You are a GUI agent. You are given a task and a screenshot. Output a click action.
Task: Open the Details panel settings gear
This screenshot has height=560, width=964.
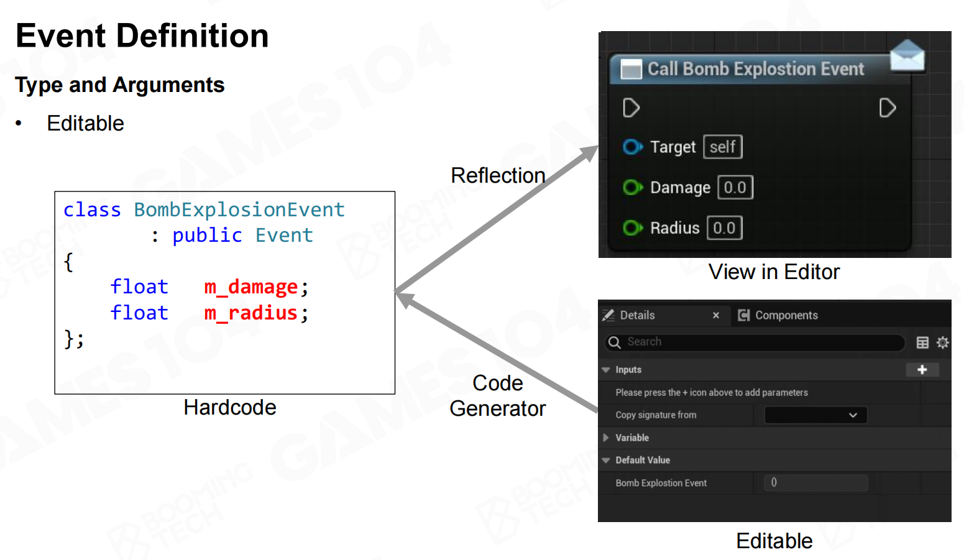[942, 342]
